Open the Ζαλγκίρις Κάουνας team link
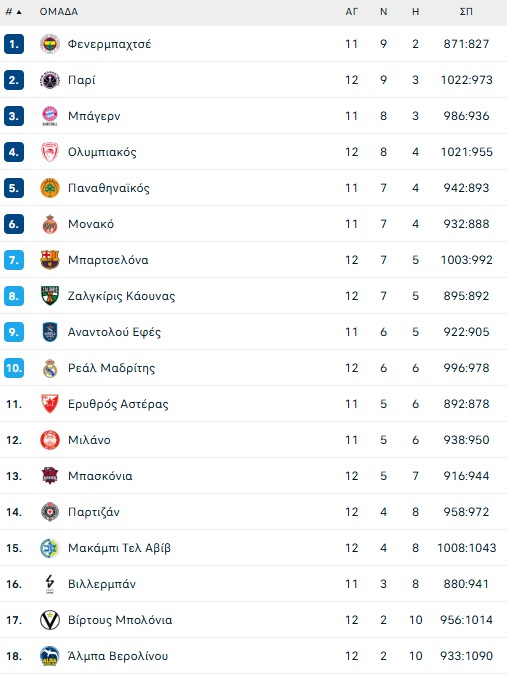This screenshot has width=507, height=674. coord(121,296)
